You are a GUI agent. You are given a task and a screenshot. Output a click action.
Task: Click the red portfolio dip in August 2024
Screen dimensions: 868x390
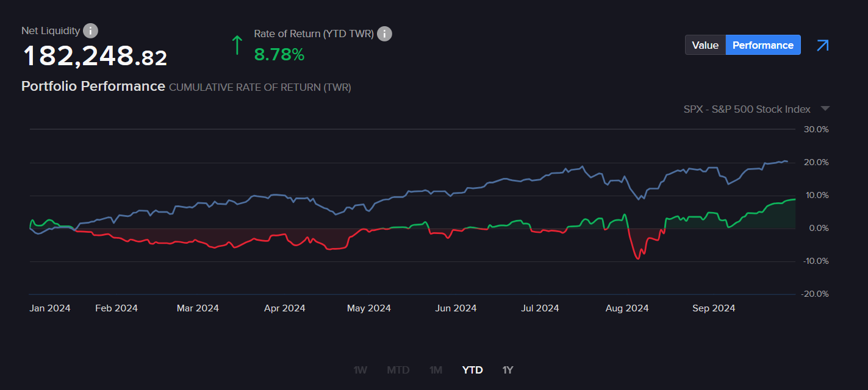click(638, 258)
